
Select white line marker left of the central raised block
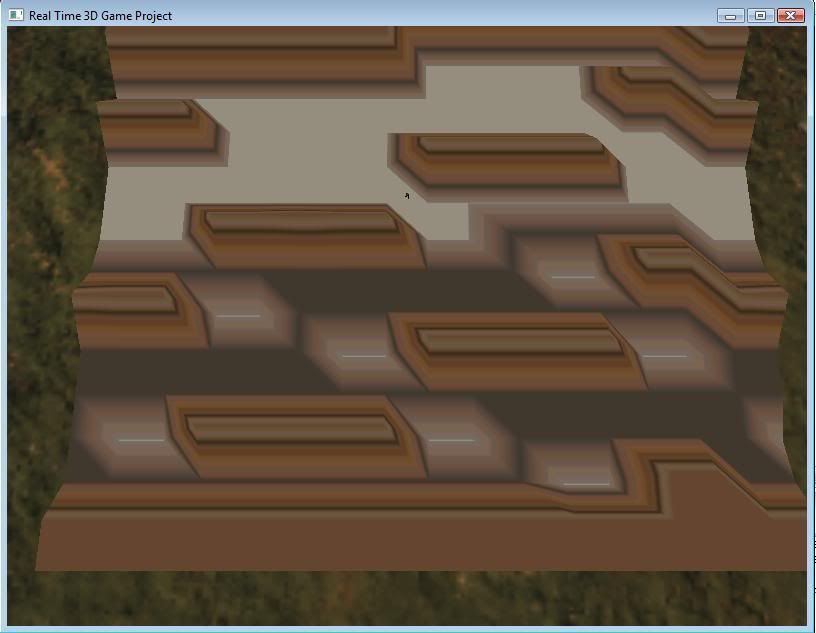tap(363, 355)
